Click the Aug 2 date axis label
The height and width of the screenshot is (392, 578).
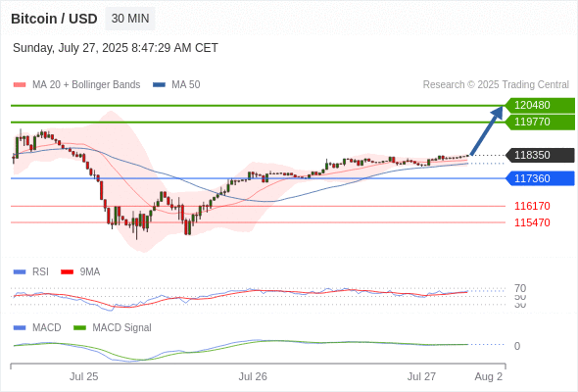(x=489, y=376)
